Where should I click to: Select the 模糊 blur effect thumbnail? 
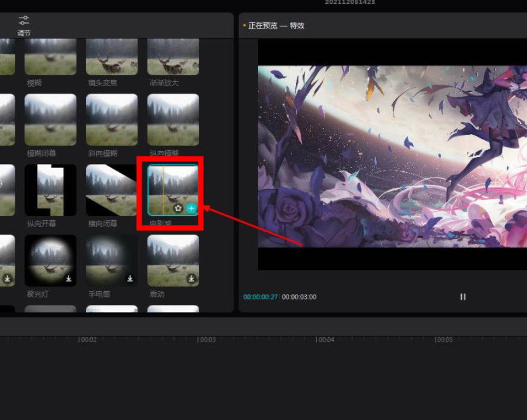click(x=50, y=57)
